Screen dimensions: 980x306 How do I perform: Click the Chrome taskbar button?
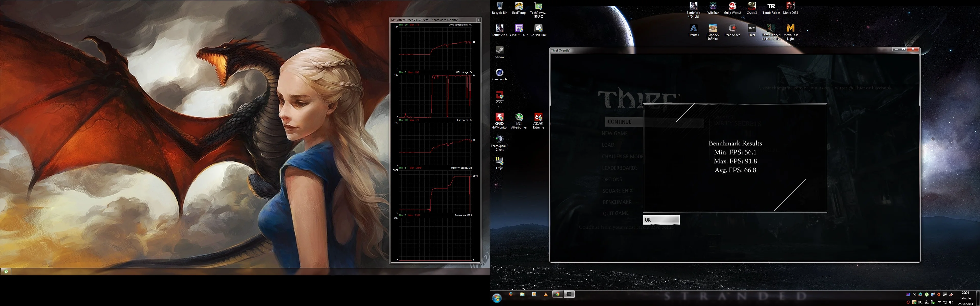point(558,294)
